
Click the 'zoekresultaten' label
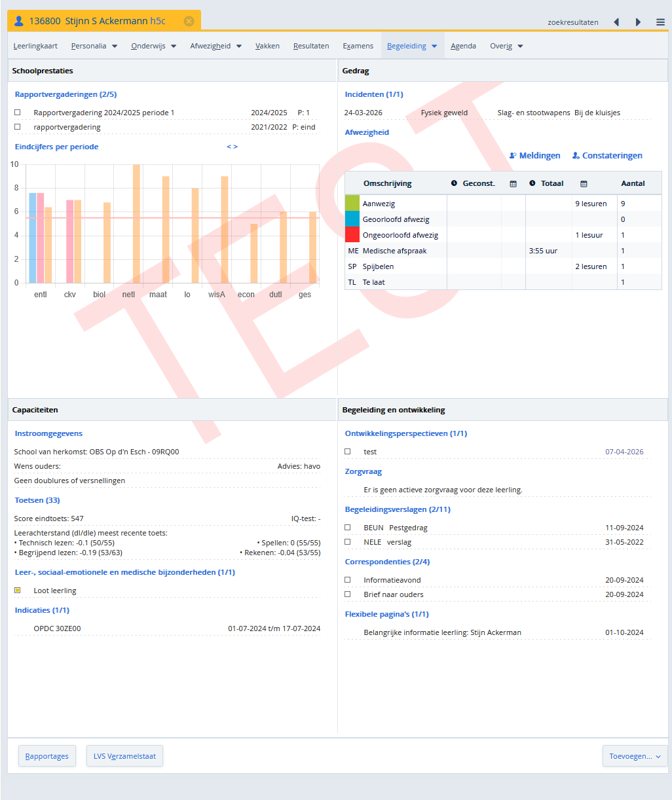point(573,22)
